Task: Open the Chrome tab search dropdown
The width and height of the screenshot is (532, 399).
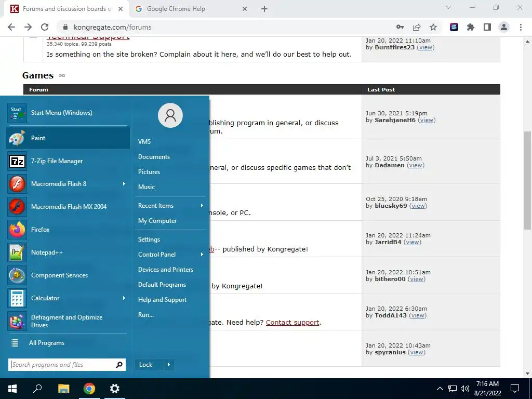Action: [448, 7]
